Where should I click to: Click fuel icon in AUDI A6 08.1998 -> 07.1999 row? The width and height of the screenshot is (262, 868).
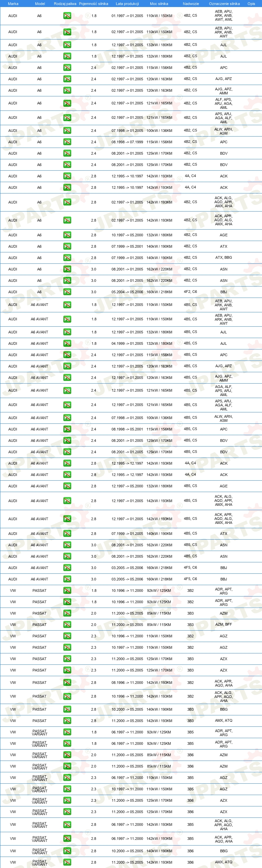pyautogui.click(x=67, y=142)
